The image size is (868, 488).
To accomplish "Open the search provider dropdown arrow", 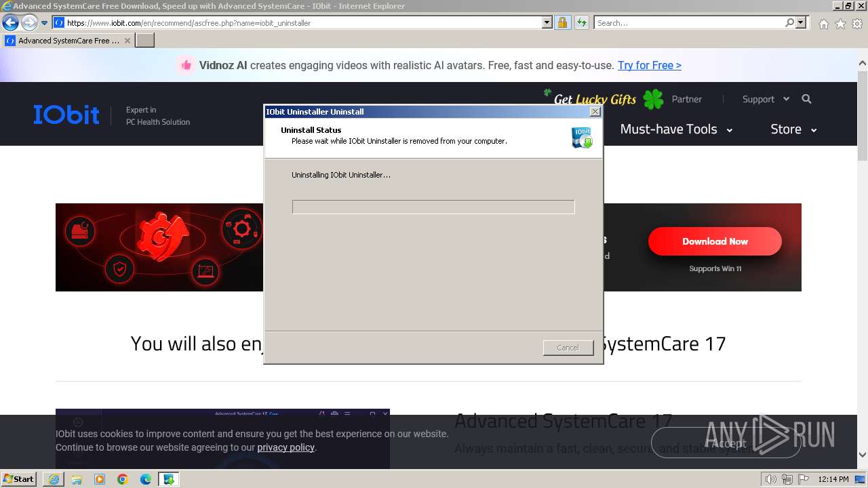I will [801, 23].
